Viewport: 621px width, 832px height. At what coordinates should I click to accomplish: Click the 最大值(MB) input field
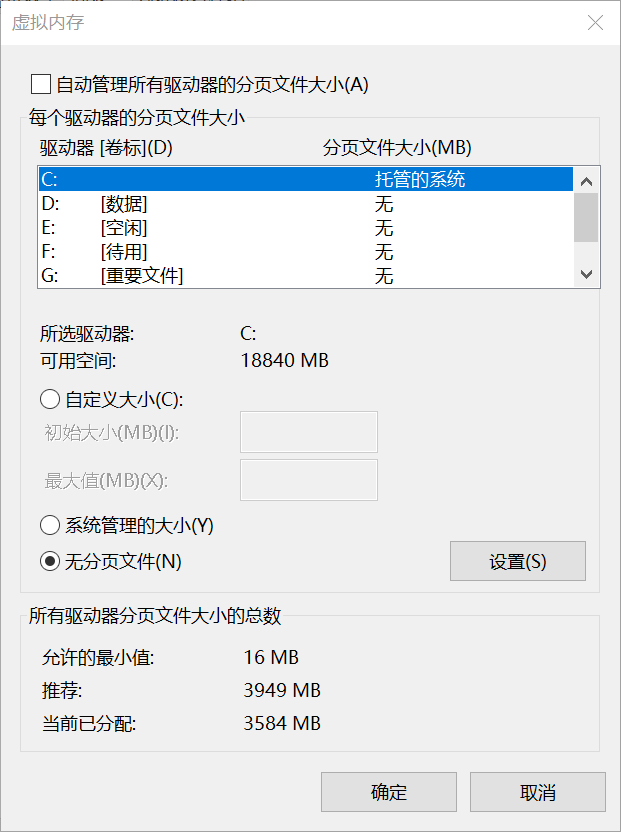pyautogui.click(x=309, y=480)
